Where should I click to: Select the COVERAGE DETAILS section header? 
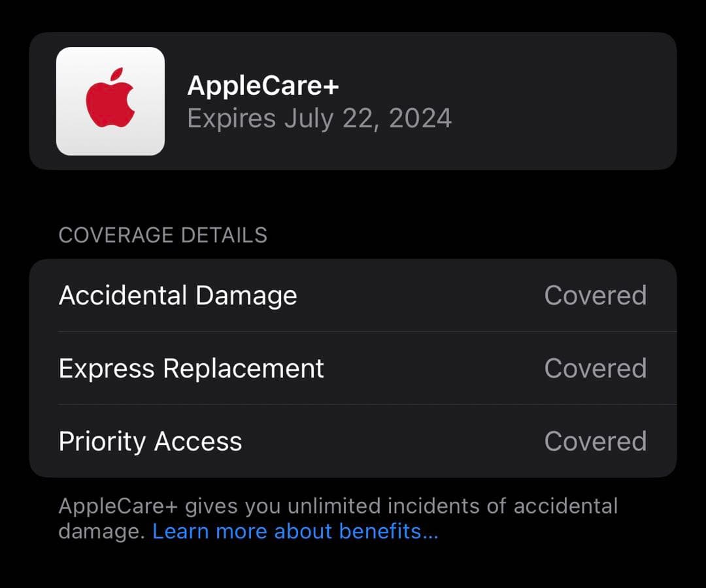coord(163,235)
